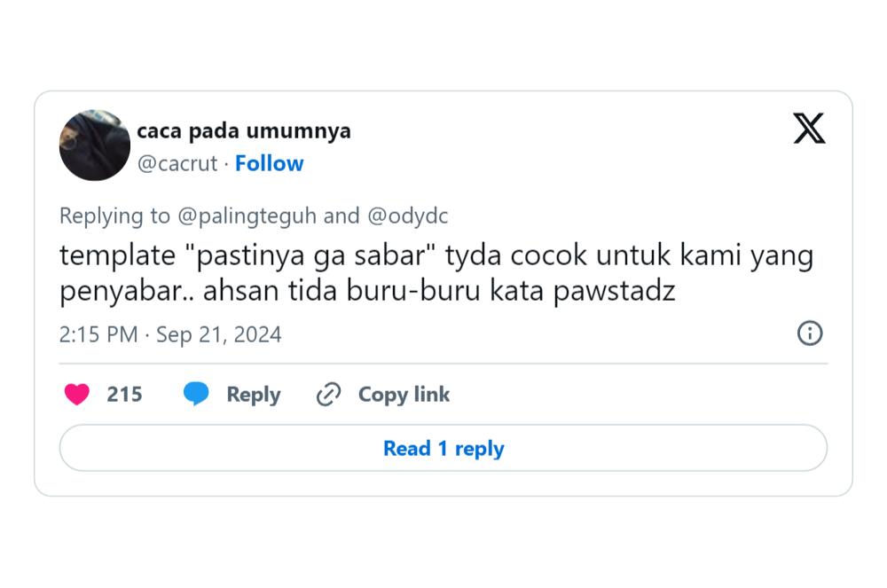This screenshot has height=588, width=887.
Task: Open the round profile avatar of caca
Action: (95, 145)
